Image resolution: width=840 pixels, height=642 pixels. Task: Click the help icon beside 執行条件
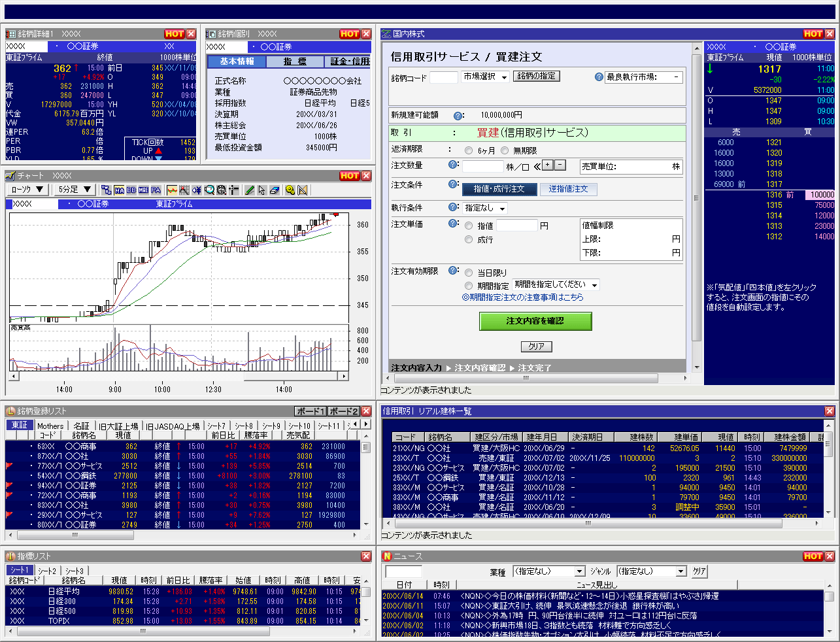(x=454, y=207)
